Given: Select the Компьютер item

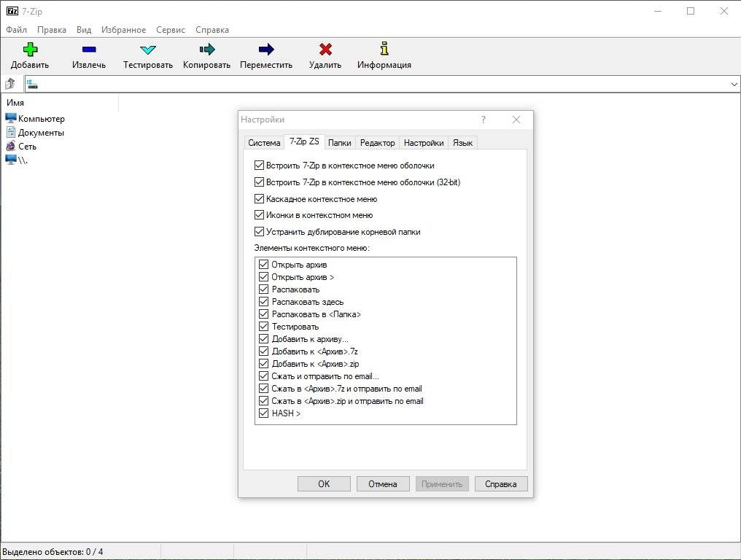Looking at the screenshot, I should tap(36, 119).
